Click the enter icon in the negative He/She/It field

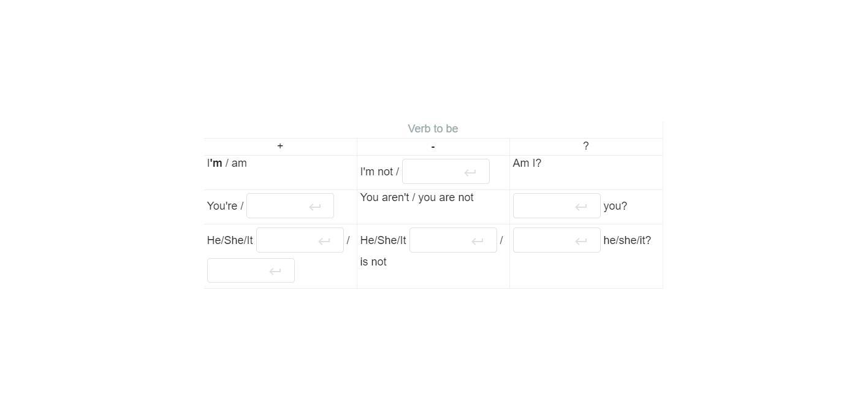(x=477, y=241)
